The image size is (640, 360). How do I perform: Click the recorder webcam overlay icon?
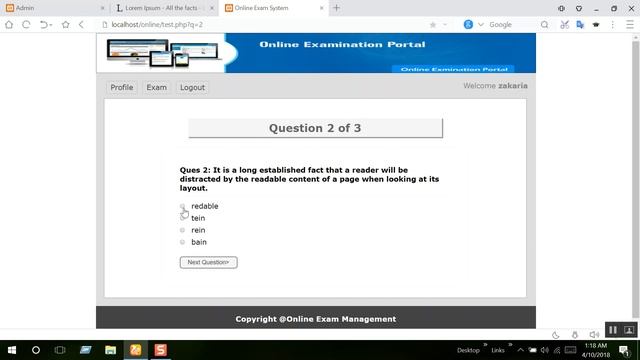[629, 330]
